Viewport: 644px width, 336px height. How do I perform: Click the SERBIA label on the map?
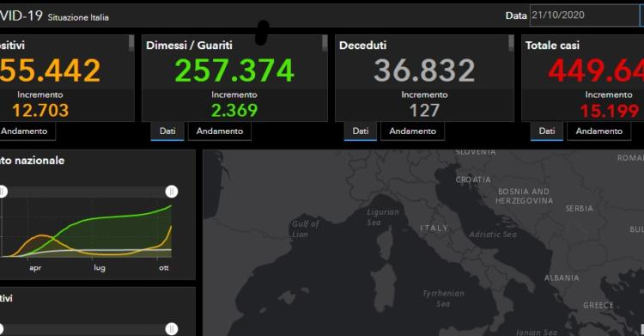[x=579, y=209]
